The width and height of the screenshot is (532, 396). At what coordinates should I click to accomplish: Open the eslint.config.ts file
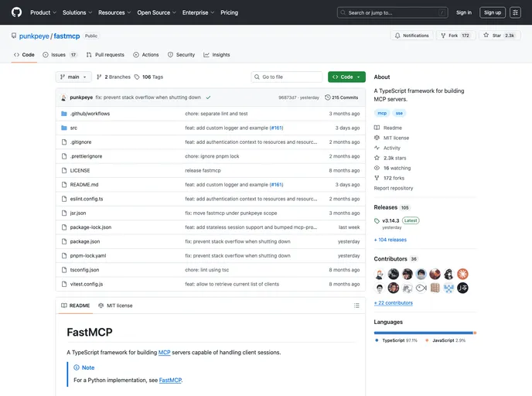pyautogui.click(x=87, y=200)
